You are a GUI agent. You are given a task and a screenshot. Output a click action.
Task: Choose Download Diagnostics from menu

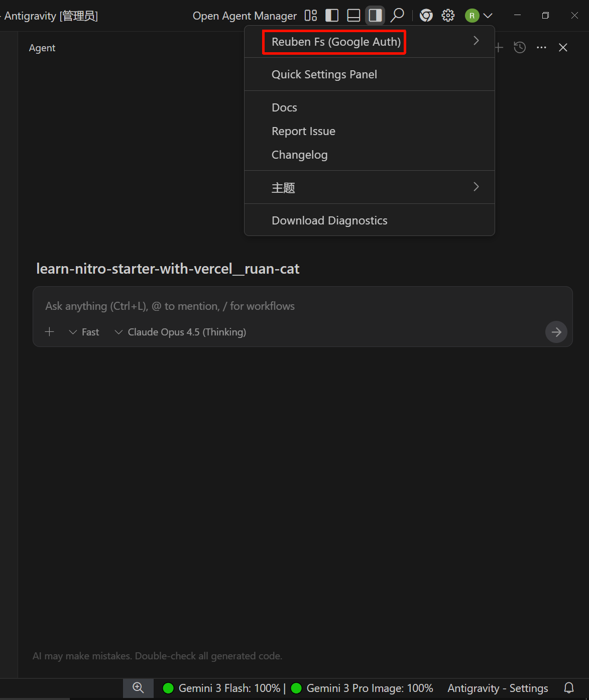(329, 220)
